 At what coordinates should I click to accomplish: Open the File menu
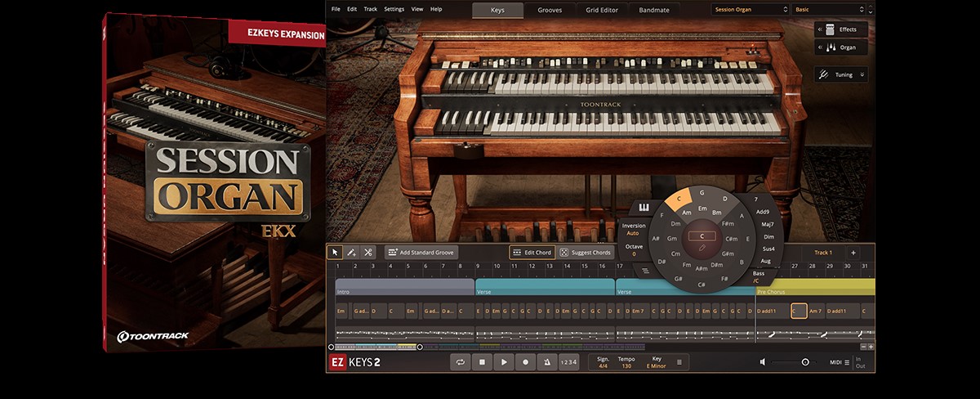tap(336, 9)
